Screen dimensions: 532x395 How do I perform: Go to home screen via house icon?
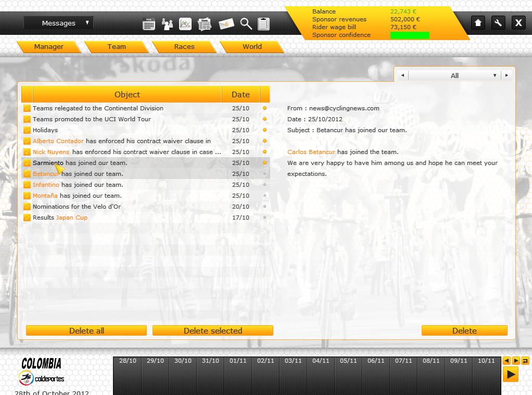478,23
